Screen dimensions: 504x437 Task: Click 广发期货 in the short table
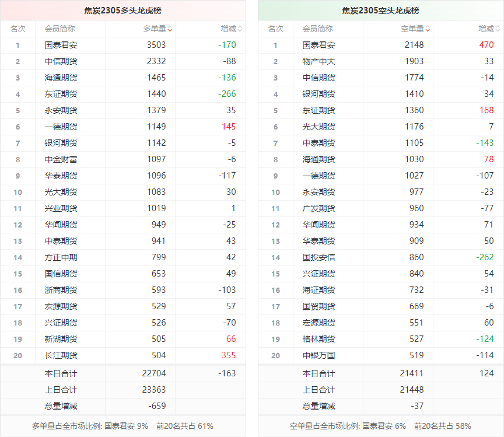(x=318, y=208)
